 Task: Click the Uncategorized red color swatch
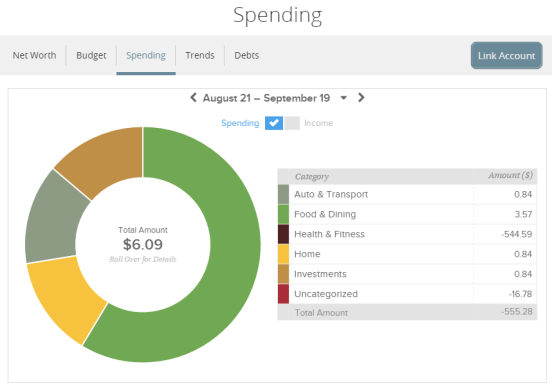click(283, 294)
